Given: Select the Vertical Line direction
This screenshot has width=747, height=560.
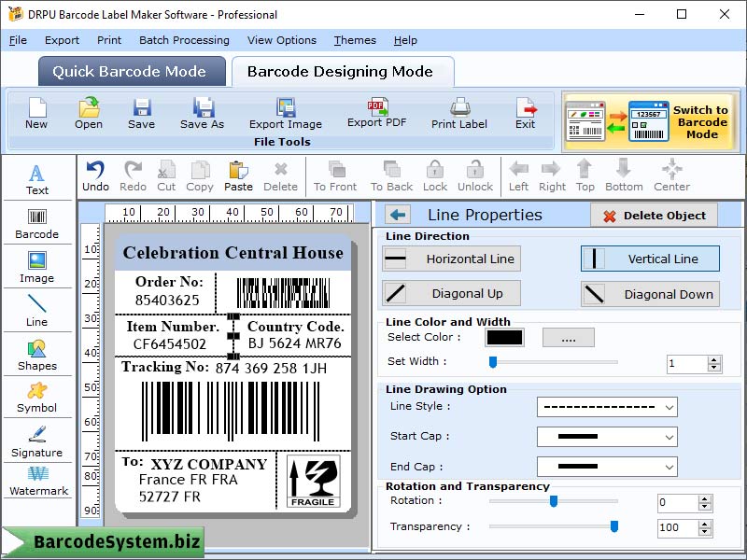Looking at the screenshot, I should [x=650, y=259].
